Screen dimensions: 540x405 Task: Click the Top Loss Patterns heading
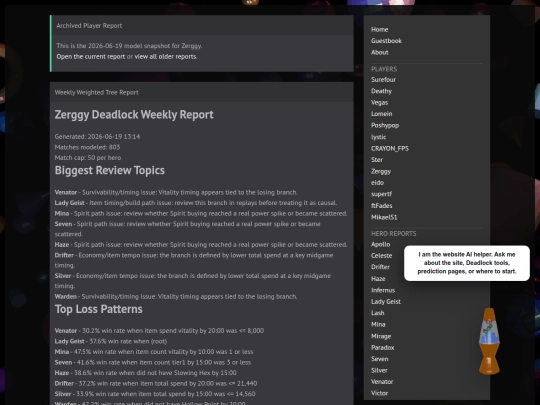pos(98,309)
